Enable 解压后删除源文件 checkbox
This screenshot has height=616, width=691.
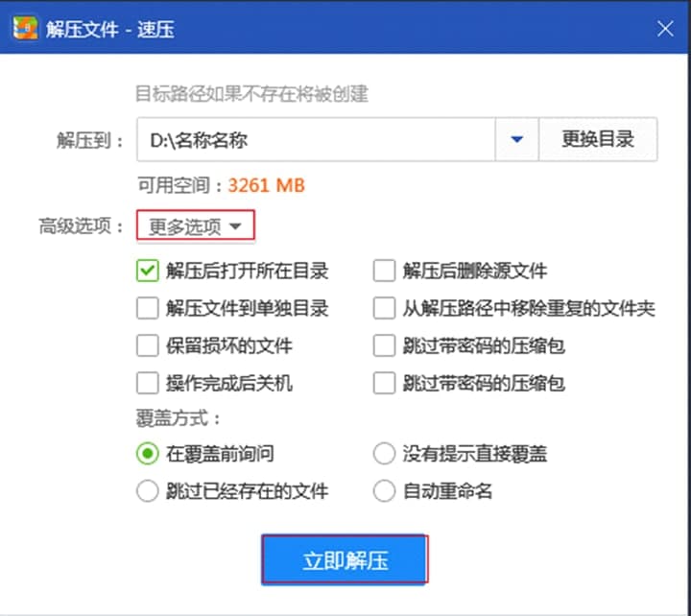coord(384,272)
